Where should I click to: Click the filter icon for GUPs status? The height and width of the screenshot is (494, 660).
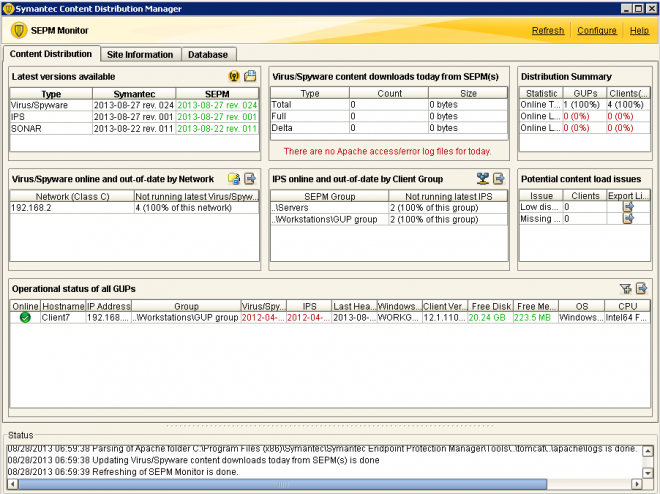[625, 289]
